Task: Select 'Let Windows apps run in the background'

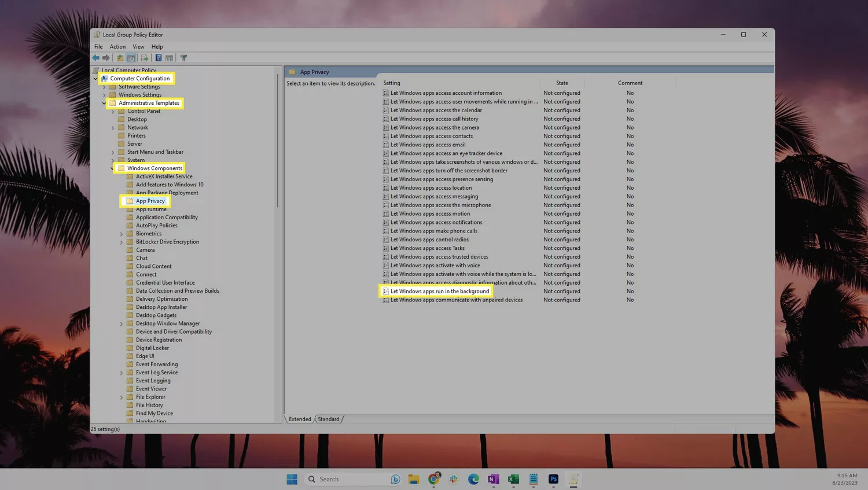Action: 439,292
